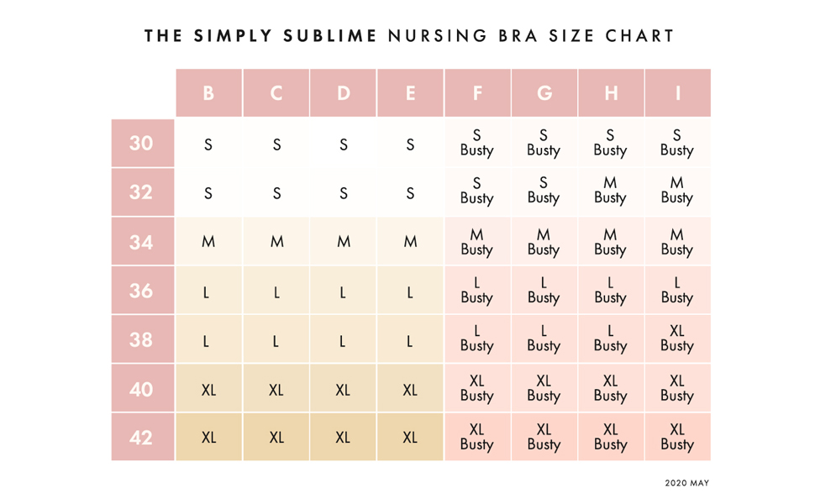Select the S cell for 30 B
Screen dimensions: 815x504
(208, 144)
